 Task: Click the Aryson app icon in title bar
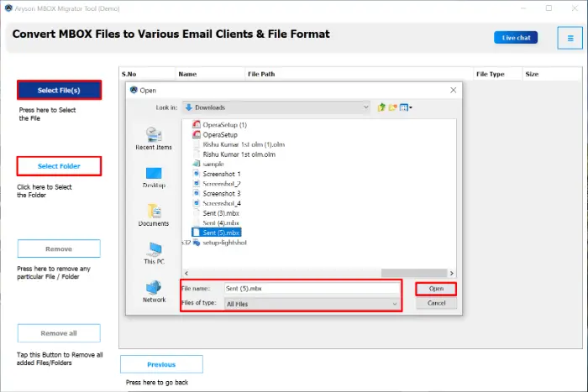(8, 8)
